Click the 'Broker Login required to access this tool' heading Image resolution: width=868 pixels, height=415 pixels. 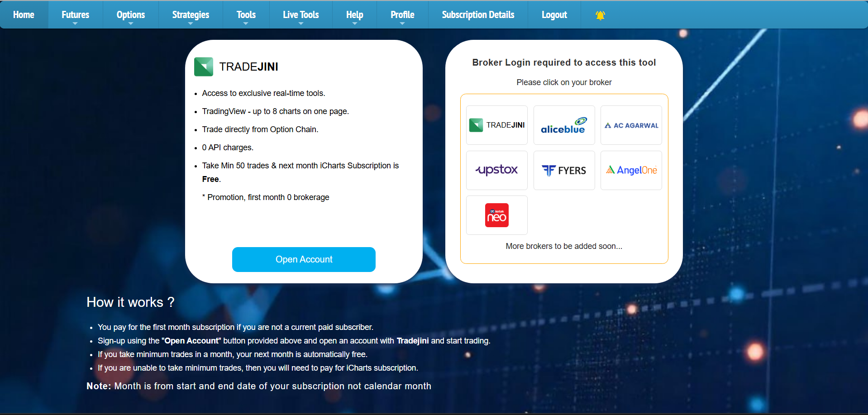point(564,62)
